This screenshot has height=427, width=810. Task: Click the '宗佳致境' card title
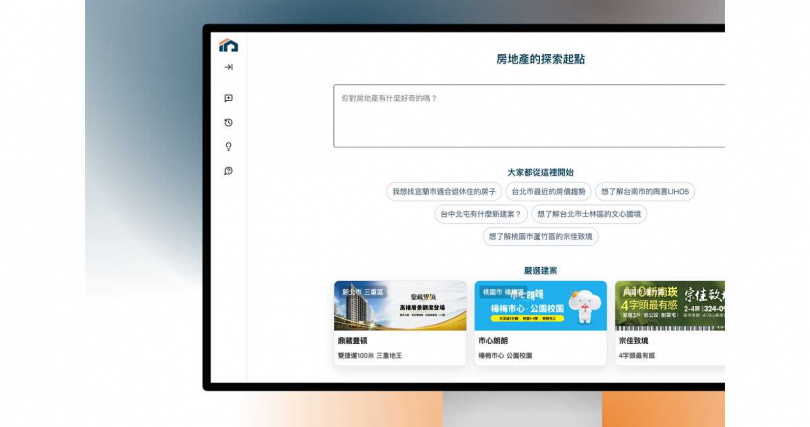click(x=633, y=341)
